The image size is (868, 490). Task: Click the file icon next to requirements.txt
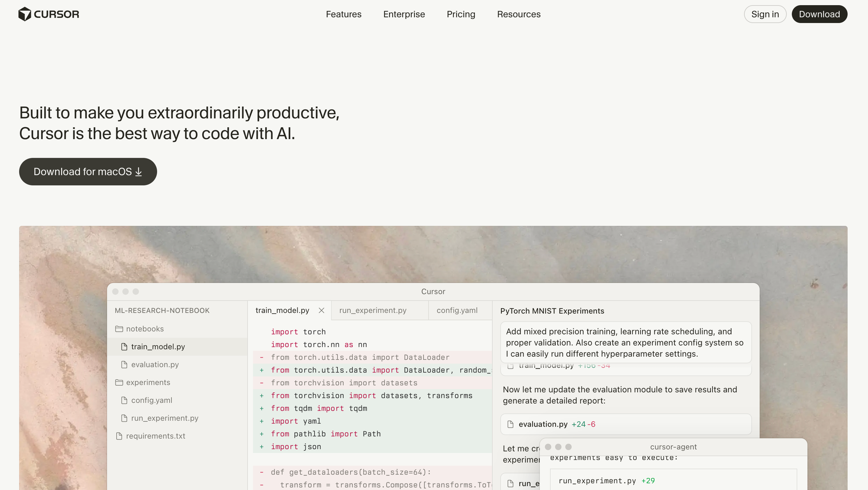pos(119,436)
